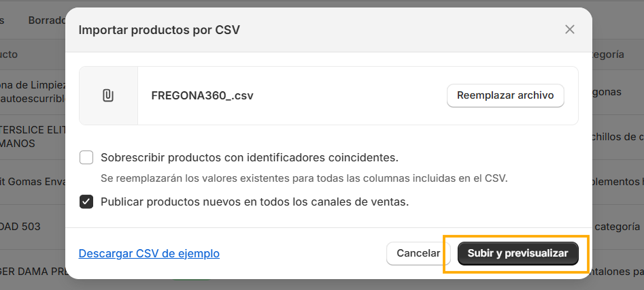This screenshot has height=290, width=644.
Task: Switch to the Borrador tab behind dialog
Action: pos(47,20)
